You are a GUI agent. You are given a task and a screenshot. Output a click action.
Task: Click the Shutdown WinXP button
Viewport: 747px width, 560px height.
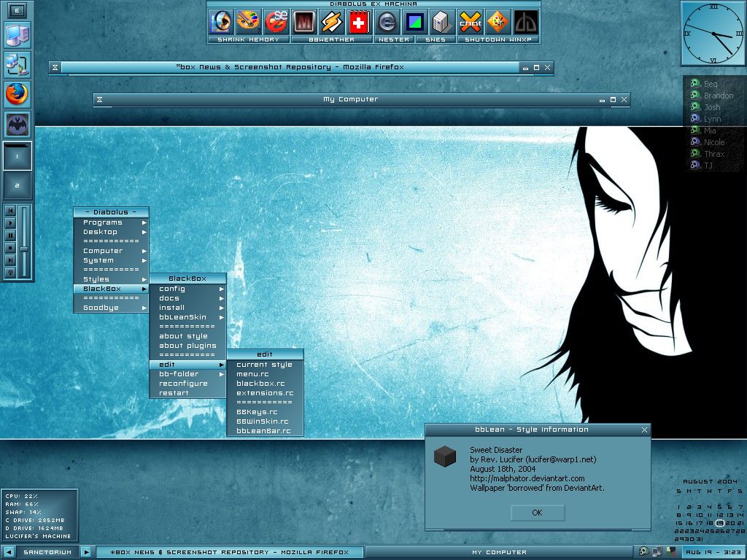click(x=498, y=39)
